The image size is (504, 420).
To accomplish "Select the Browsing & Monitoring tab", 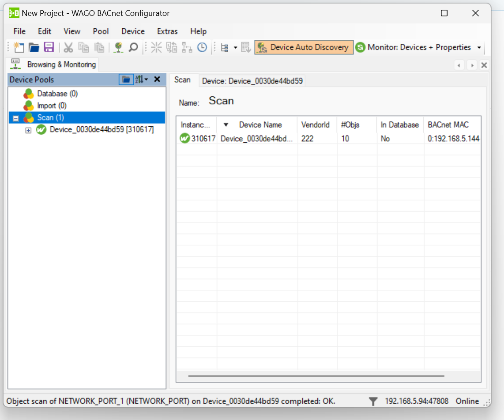I will tap(53, 64).
